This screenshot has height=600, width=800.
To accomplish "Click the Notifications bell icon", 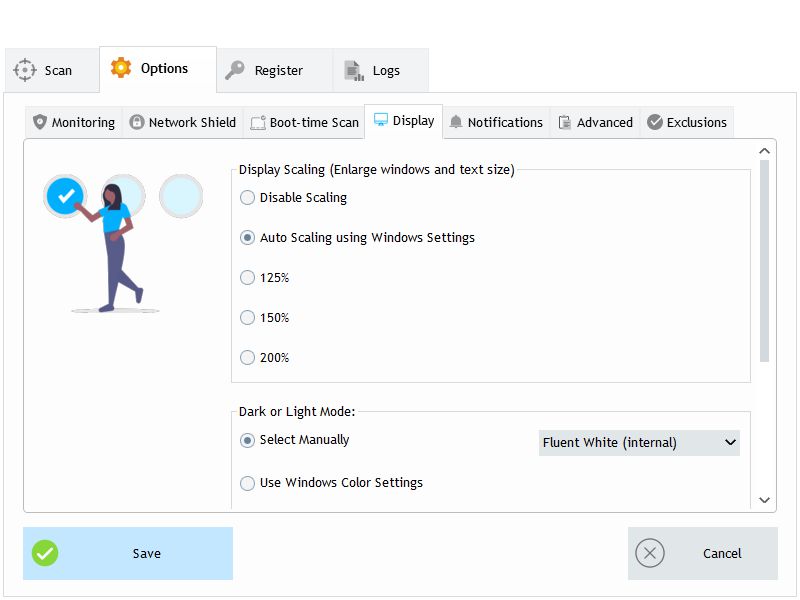I will (456, 122).
